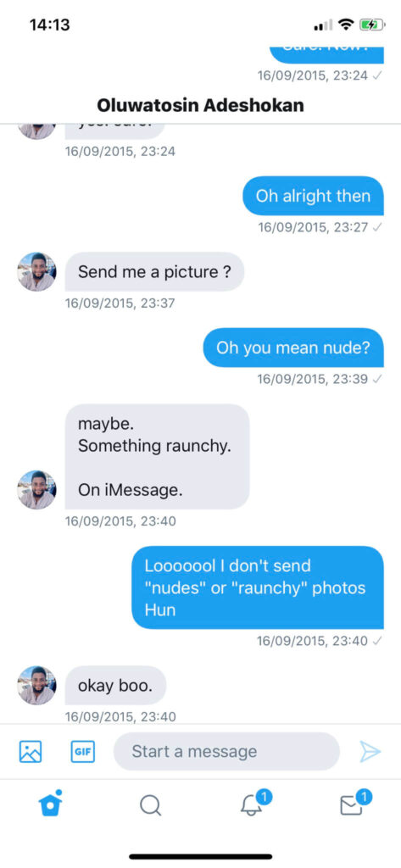Select the "Oh you mean nude?" bubble
Image resolution: width=401 pixels, height=868 pixels.
293,348
